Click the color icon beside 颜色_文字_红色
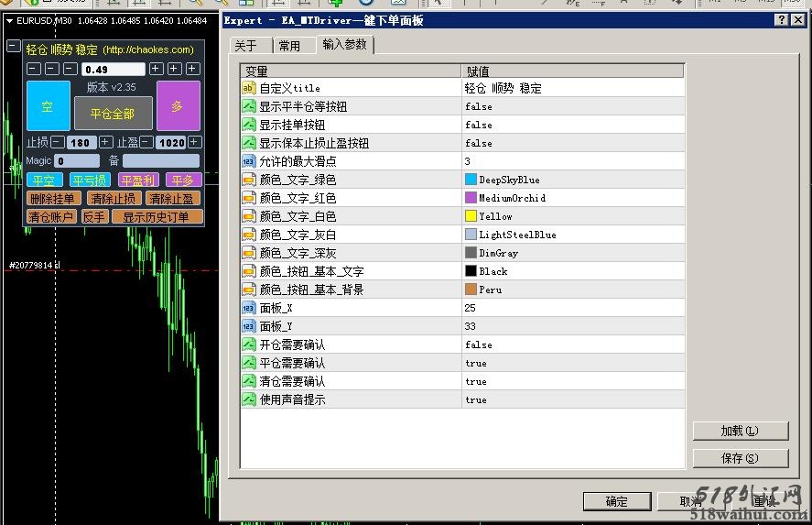The height and width of the screenshot is (525, 812). [249, 198]
